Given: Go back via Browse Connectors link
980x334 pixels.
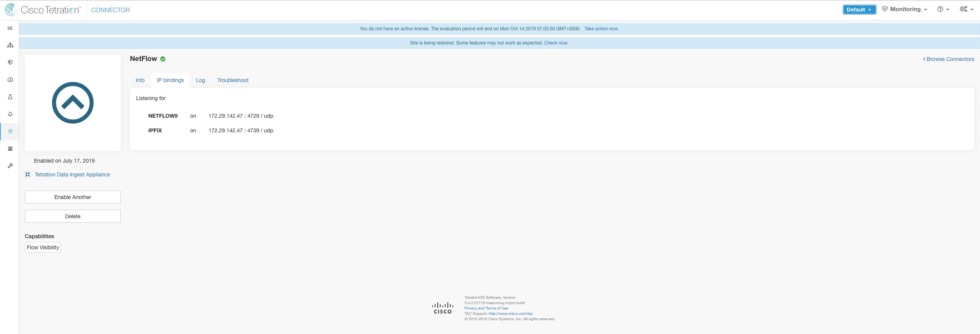Looking at the screenshot, I should tap(948, 59).
